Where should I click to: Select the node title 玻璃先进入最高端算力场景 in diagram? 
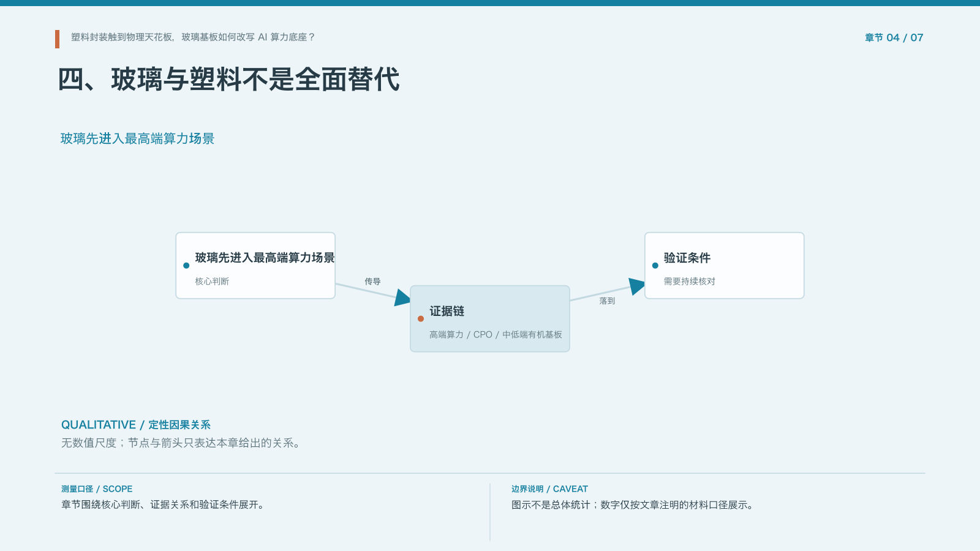point(265,258)
